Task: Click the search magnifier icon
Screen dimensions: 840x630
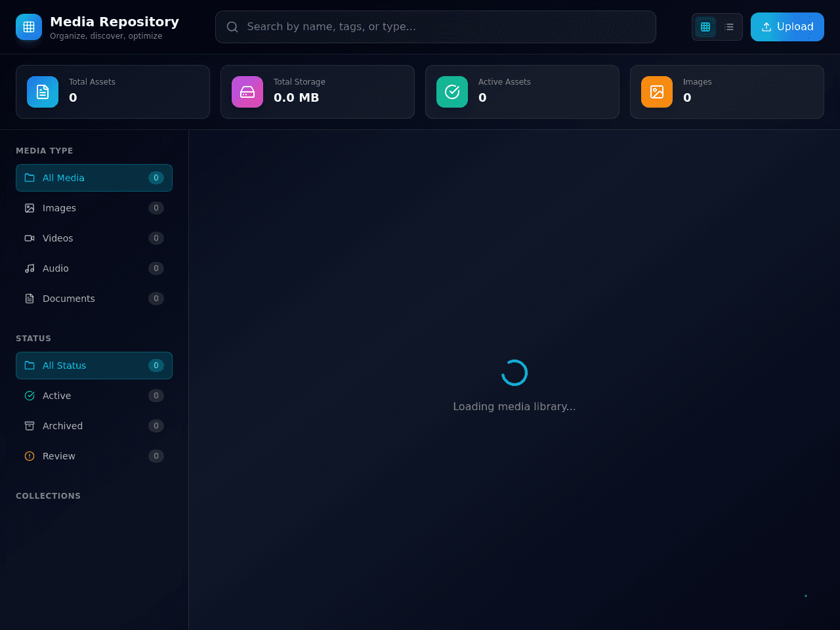Action: click(232, 27)
